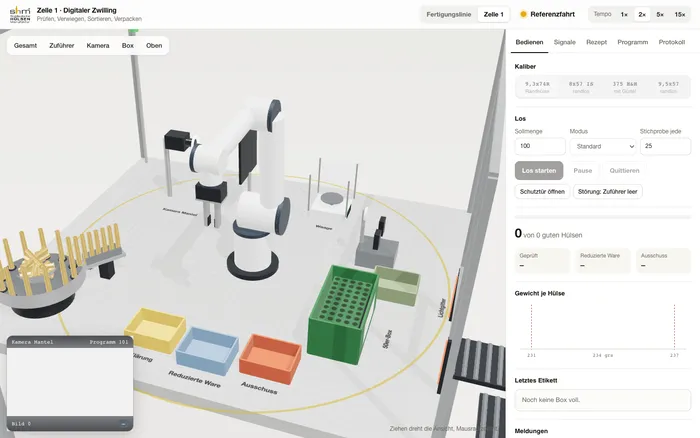
Task: Switch view to Fertigungslinie
Action: 449,14
